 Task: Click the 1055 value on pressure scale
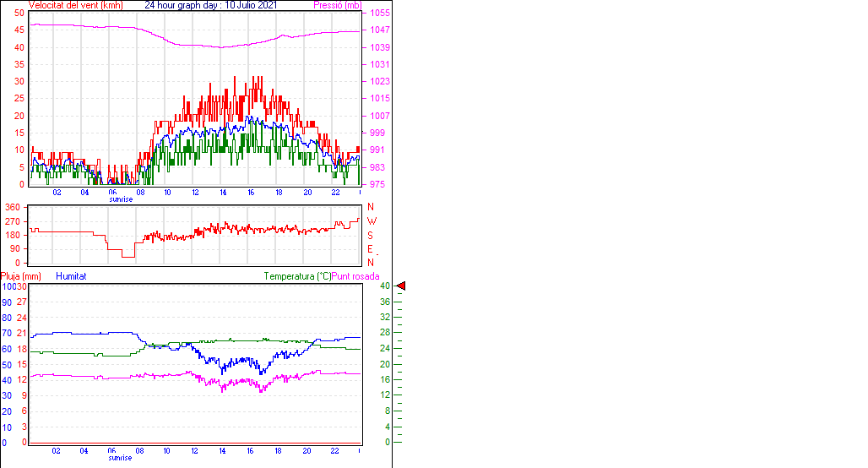click(x=379, y=14)
